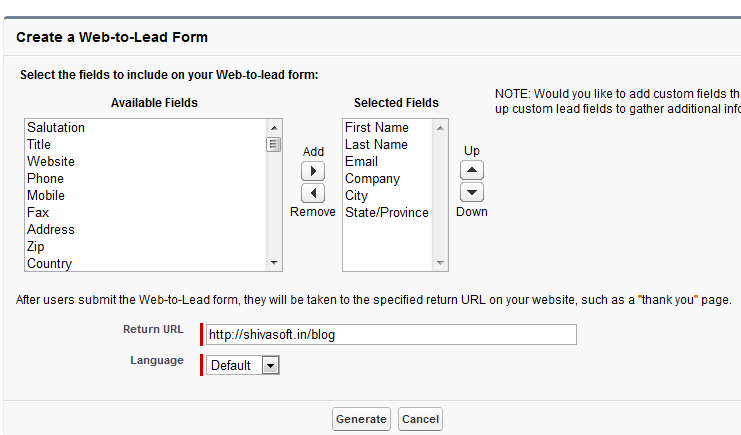Select Country in Available Fields
The image size is (741, 435).
(x=50, y=264)
